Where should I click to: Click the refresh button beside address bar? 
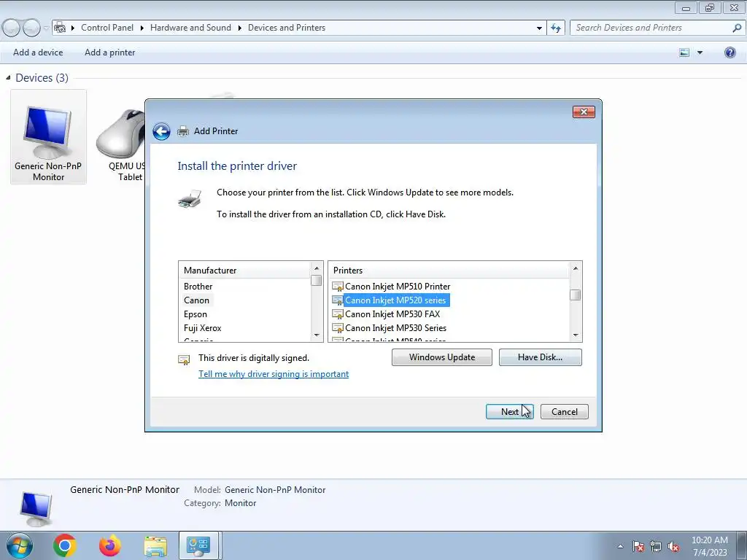tap(555, 28)
